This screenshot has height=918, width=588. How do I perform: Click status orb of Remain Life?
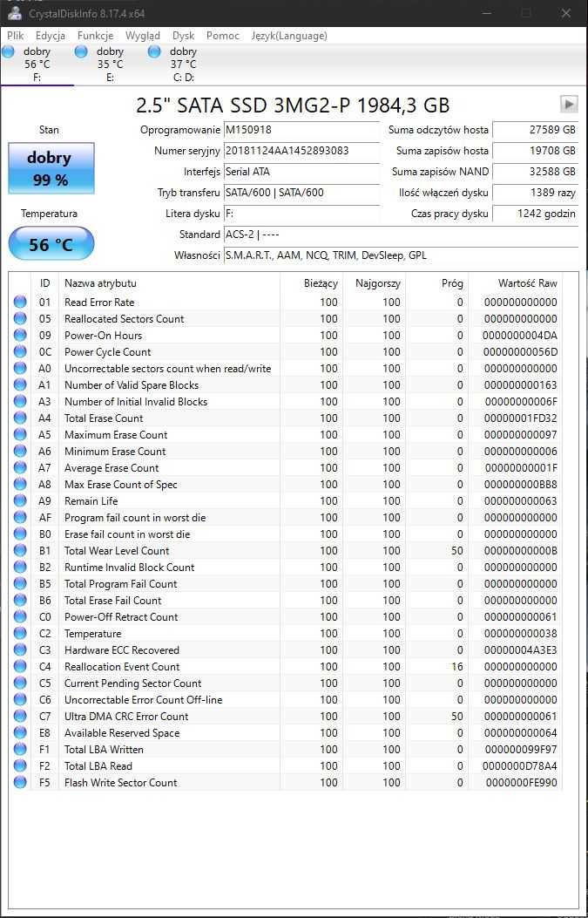click(x=20, y=500)
